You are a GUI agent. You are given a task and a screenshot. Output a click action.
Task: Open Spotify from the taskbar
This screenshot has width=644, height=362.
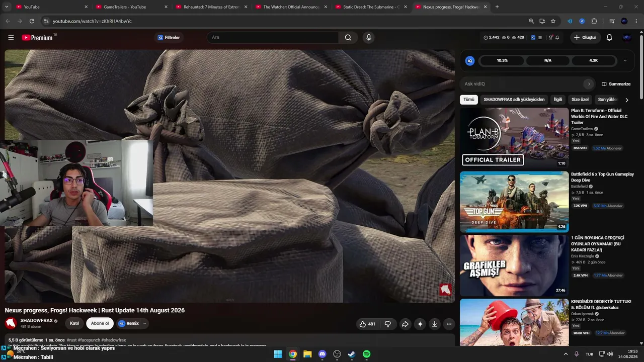tap(367, 354)
